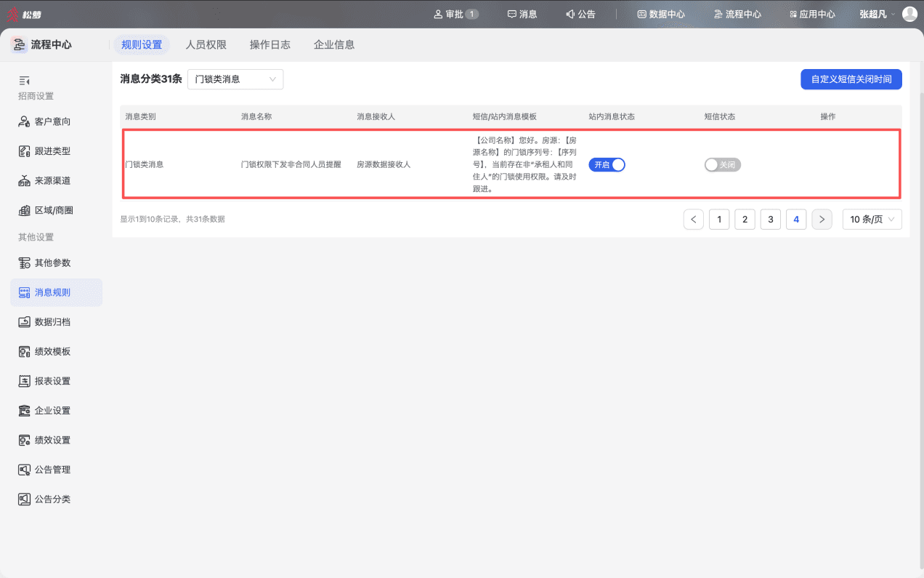Open 审批 approvals with badge 1

(455, 14)
